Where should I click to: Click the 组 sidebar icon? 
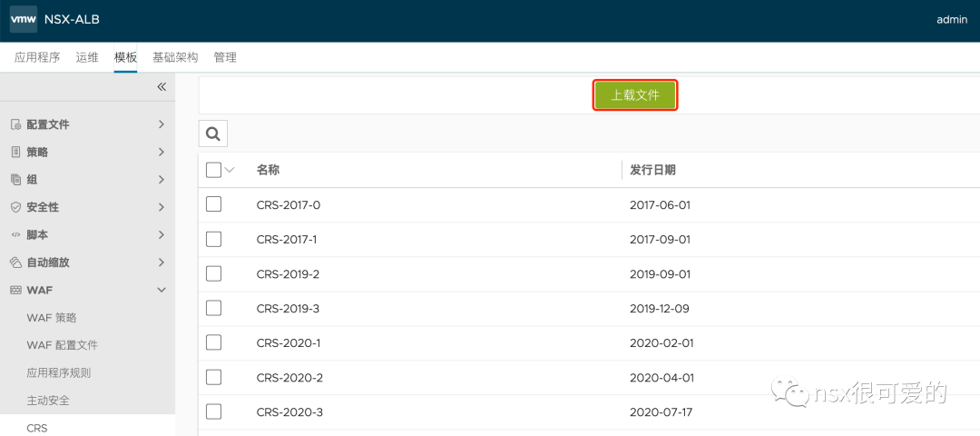click(16, 180)
